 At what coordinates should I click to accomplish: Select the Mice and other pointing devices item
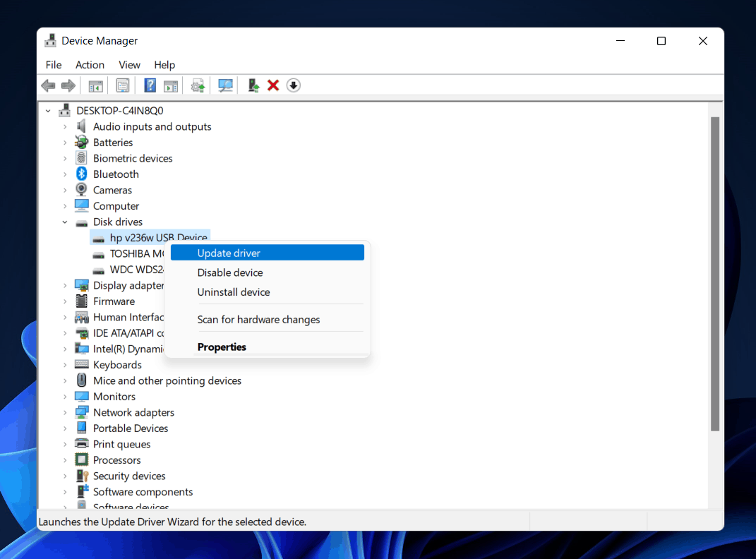point(167,381)
